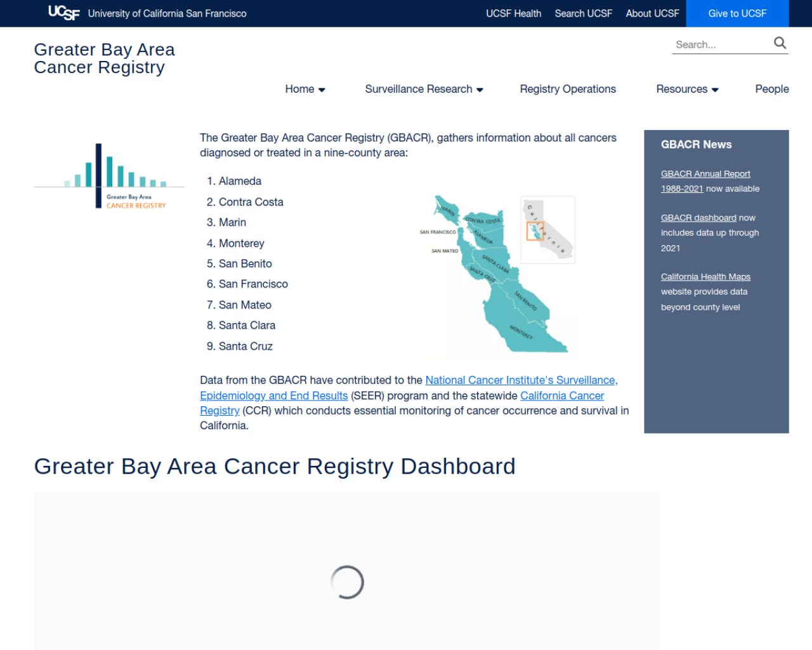Image resolution: width=812 pixels, height=650 pixels.
Task: Open GBACR Annual Report 1988-2021 link
Action: click(705, 182)
